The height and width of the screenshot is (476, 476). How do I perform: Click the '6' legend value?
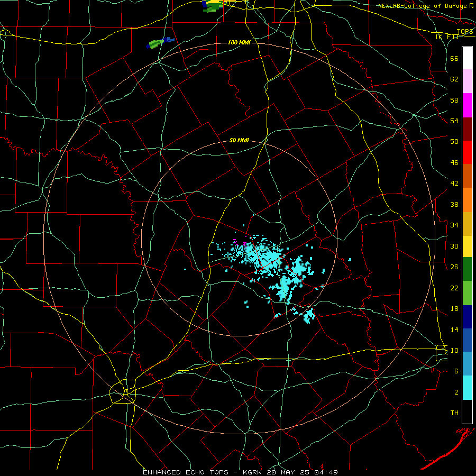point(456,371)
